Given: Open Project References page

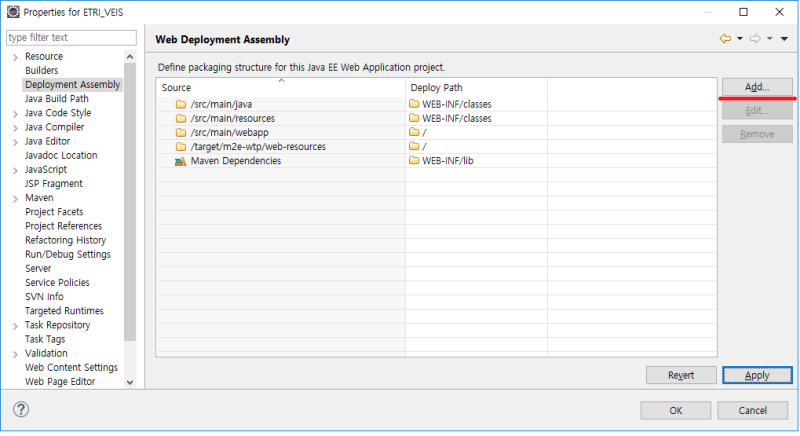Looking at the screenshot, I should (63, 226).
